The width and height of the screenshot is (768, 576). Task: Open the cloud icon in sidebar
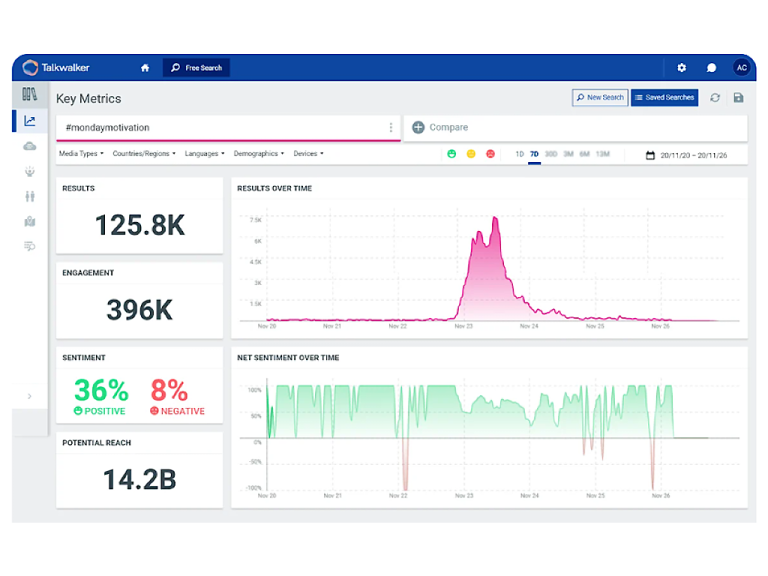click(30, 146)
